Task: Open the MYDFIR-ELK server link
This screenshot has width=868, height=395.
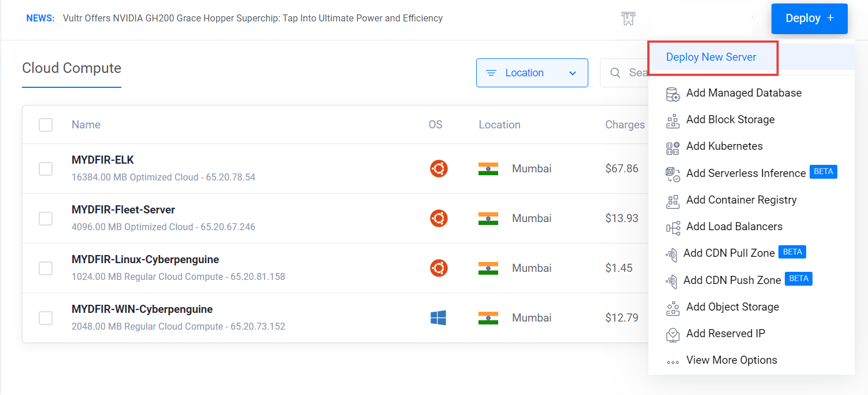Action: click(103, 160)
